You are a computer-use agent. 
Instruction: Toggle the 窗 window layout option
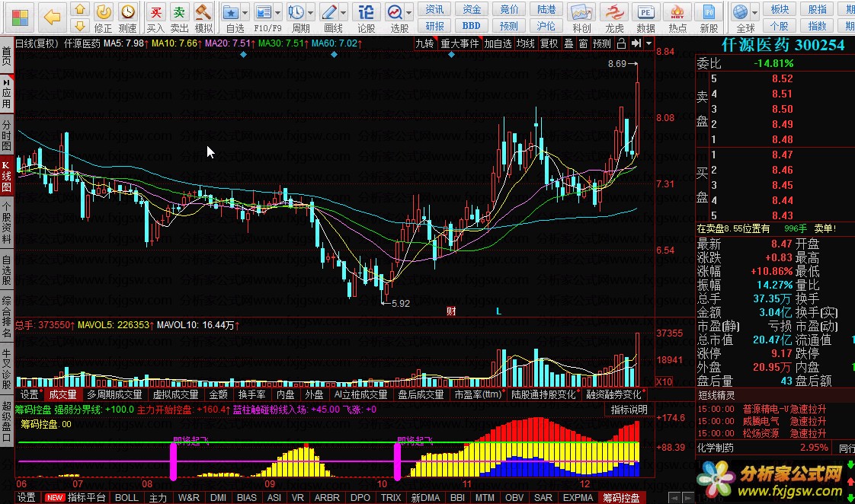coord(584,43)
